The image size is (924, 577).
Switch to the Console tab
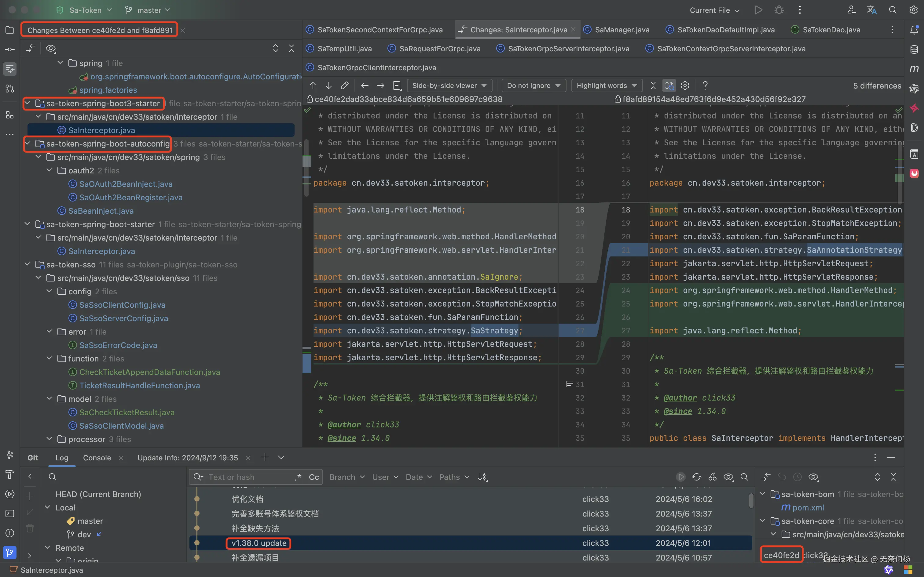pos(97,458)
